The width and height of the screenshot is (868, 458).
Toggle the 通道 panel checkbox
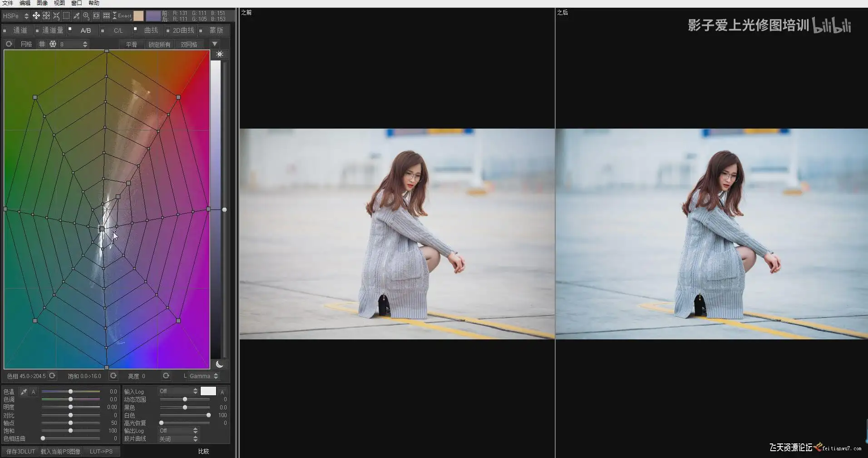[x=5, y=30]
